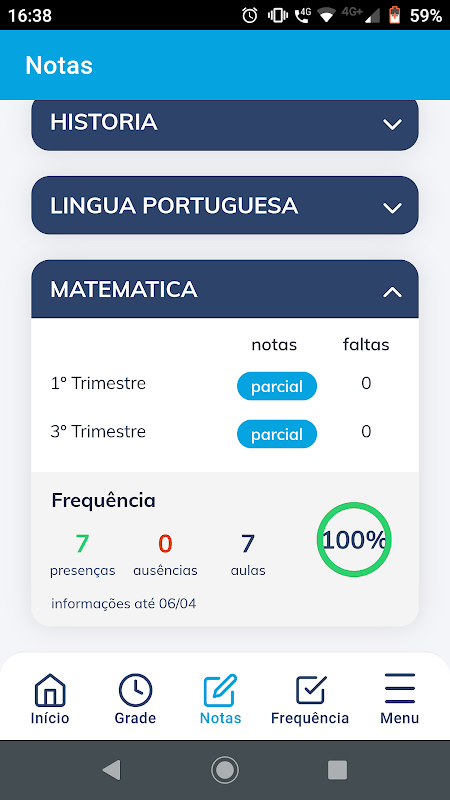Open the Grade clock icon
This screenshot has width=450, height=800.
[135, 690]
